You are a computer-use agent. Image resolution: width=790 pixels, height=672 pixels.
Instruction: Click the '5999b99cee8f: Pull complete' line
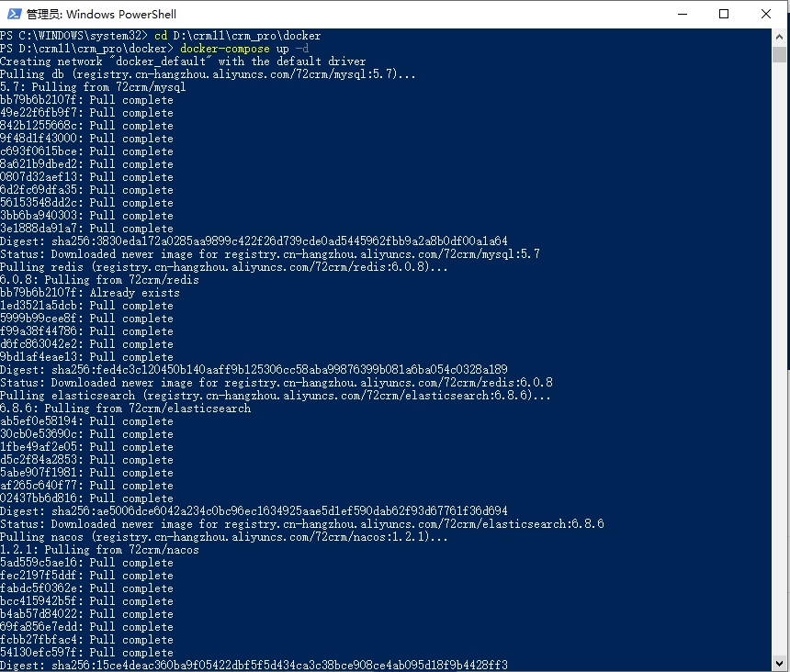pos(86,319)
